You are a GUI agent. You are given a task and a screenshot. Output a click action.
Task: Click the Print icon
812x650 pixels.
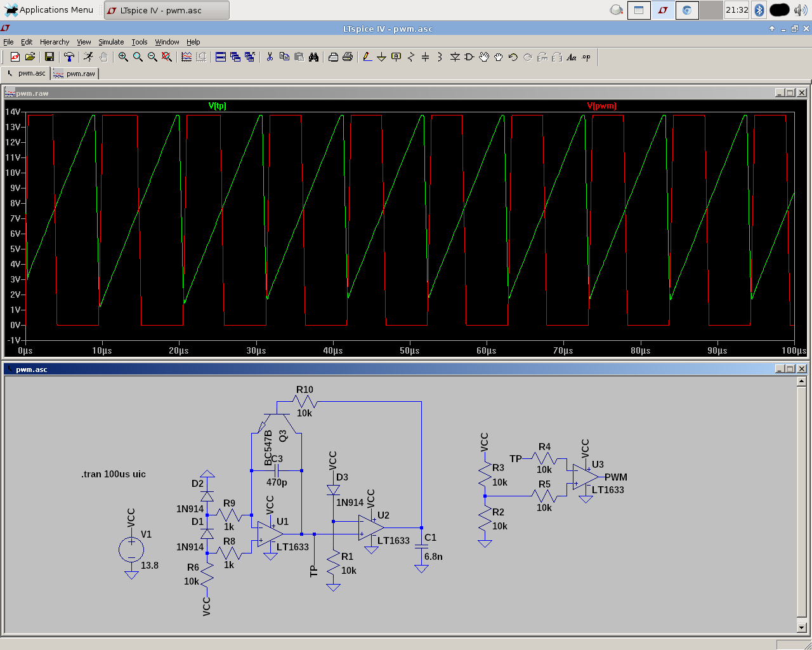(x=348, y=57)
